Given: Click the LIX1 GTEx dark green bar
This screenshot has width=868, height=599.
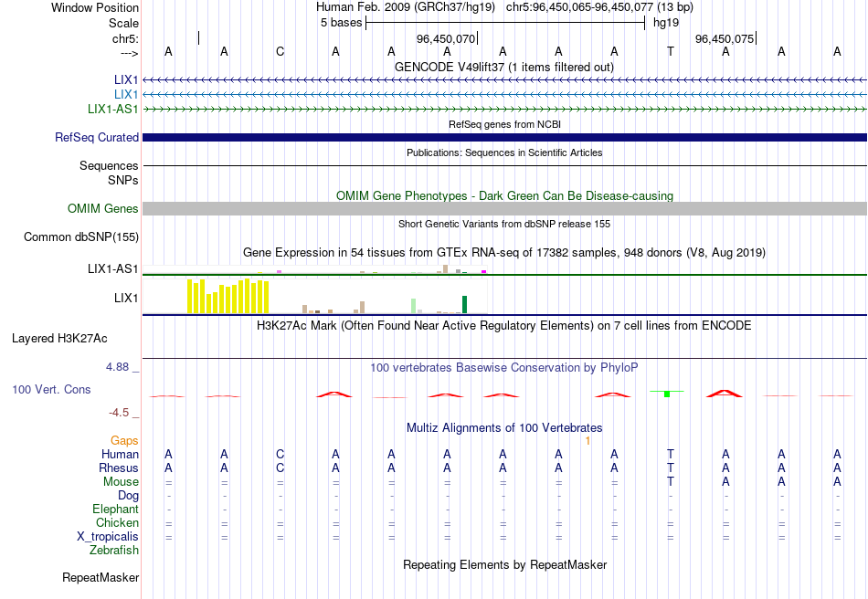Looking at the screenshot, I should click(x=464, y=305).
